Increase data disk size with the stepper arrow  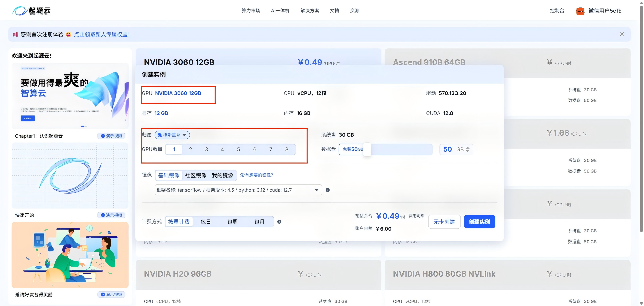point(468,148)
